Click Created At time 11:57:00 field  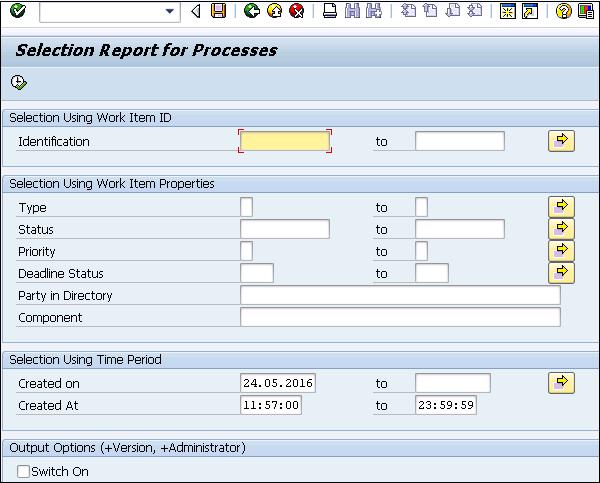[x=271, y=405]
